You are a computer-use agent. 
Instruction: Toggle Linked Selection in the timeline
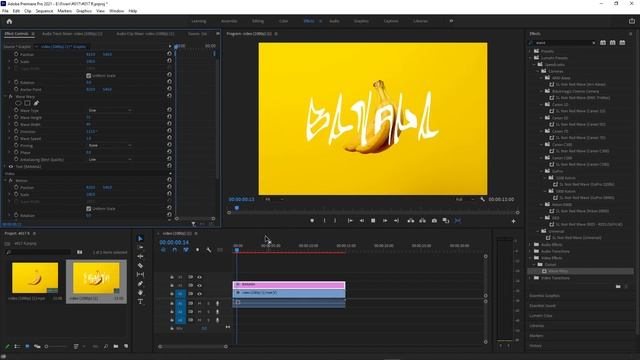(x=186, y=250)
